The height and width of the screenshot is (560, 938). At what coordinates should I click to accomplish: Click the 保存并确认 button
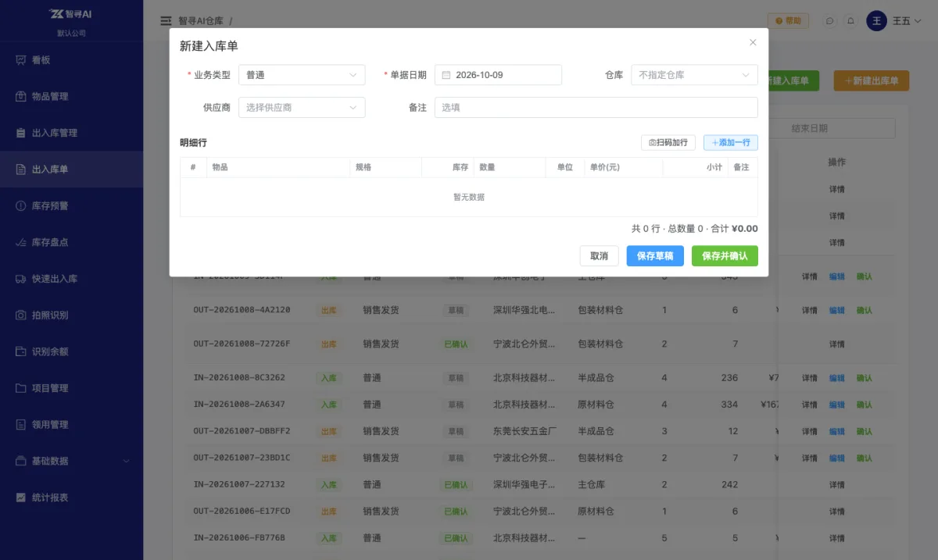(725, 256)
